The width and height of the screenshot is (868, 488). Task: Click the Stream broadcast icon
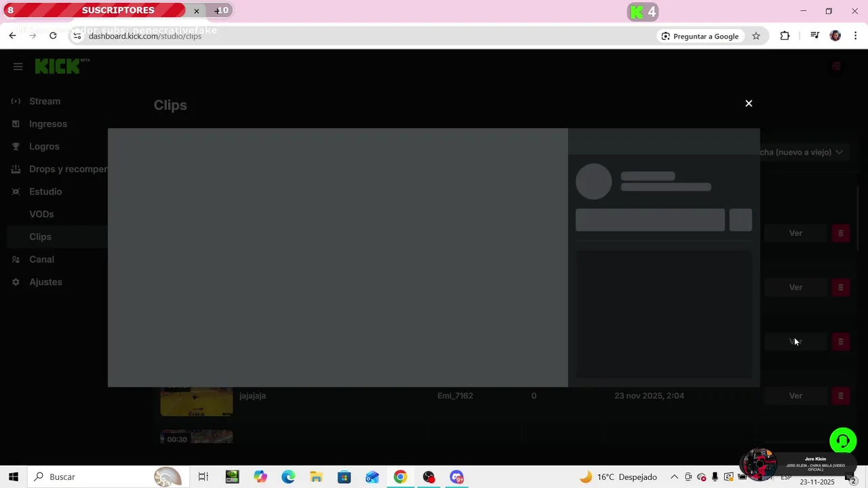pos(16,101)
